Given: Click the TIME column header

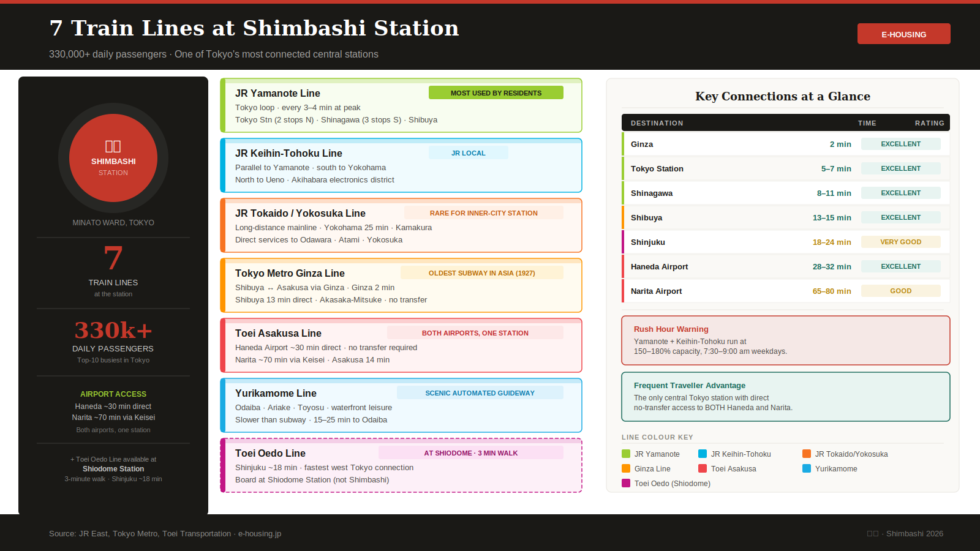Looking at the screenshot, I should pyautogui.click(x=867, y=123).
